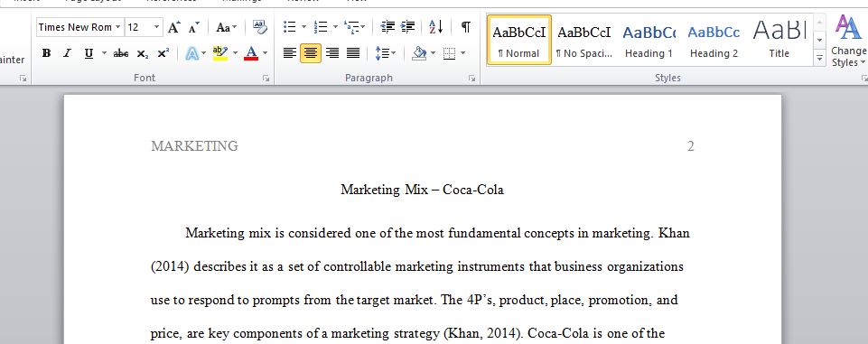Viewport: 868px width, 344px height.
Task: Click Numbering list icon
Action: [321, 27]
